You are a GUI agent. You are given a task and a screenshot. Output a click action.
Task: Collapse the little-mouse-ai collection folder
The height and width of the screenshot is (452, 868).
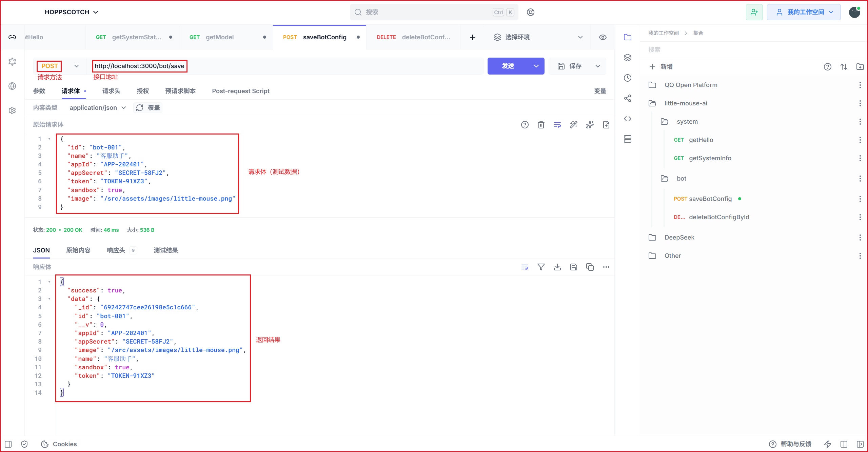click(686, 103)
